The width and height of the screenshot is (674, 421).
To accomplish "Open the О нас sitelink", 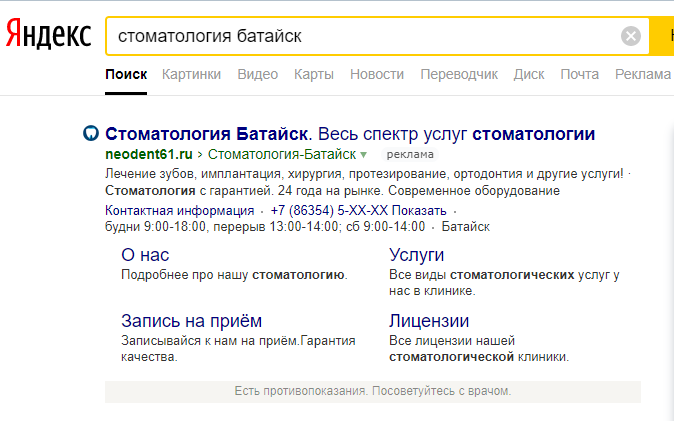I will pos(145,255).
